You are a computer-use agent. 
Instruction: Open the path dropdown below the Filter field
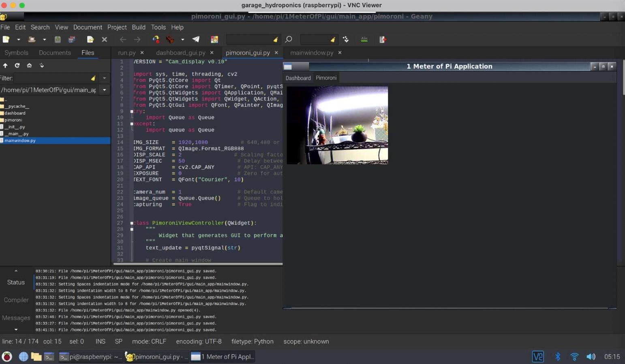(x=104, y=90)
